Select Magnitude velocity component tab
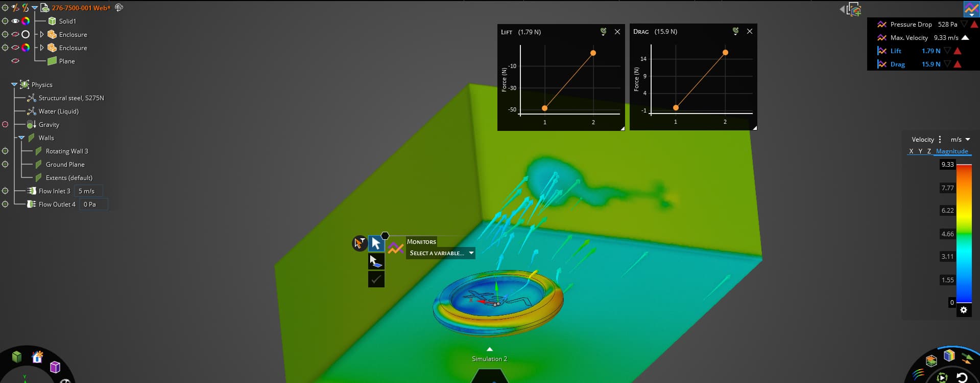This screenshot has height=383, width=980. pyautogui.click(x=951, y=151)
